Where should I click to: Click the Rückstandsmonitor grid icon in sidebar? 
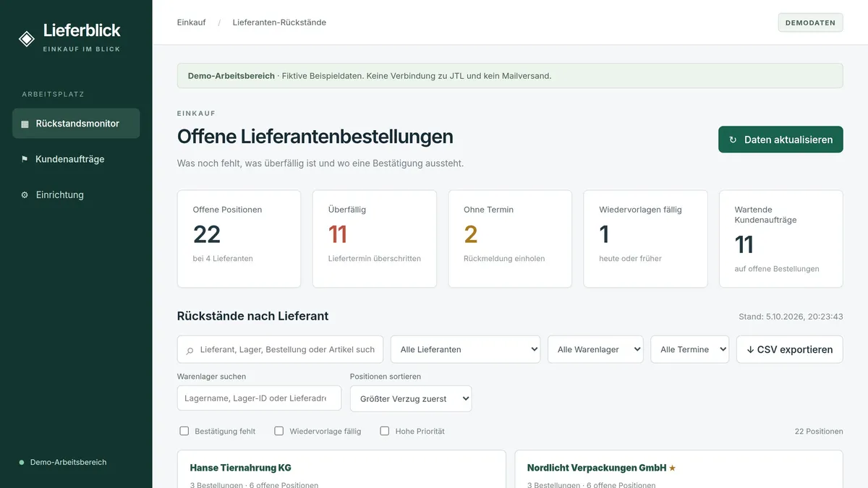coord(25,124)
